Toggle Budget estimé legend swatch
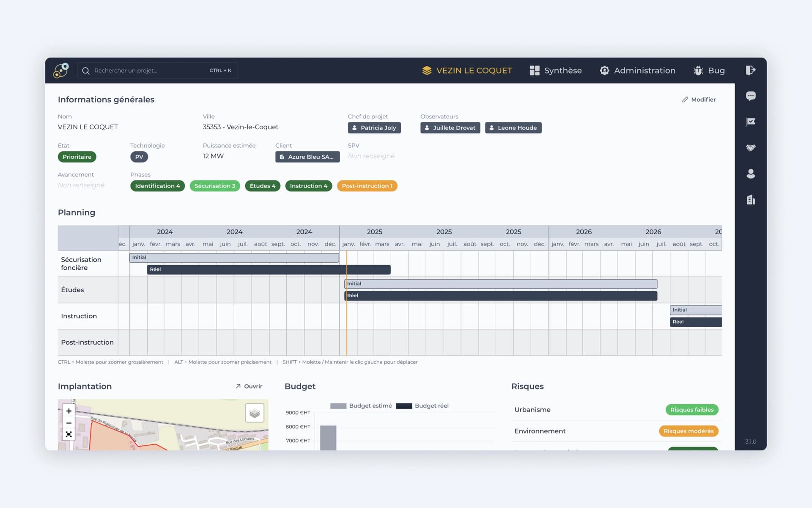 click(x=338, y=406)
